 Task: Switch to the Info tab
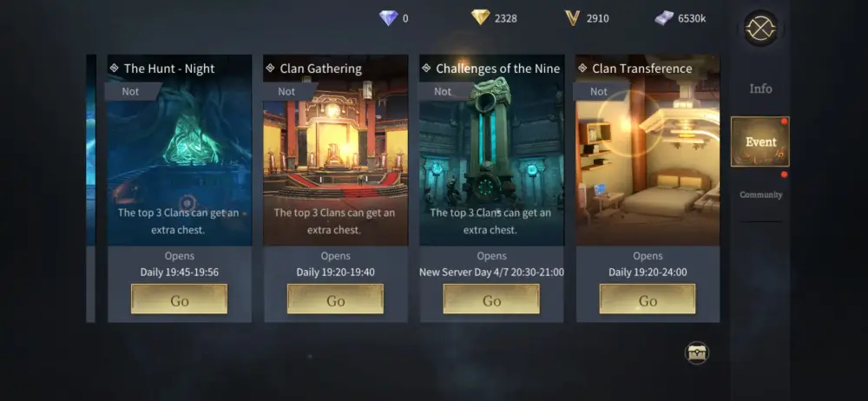click(760, 89)
